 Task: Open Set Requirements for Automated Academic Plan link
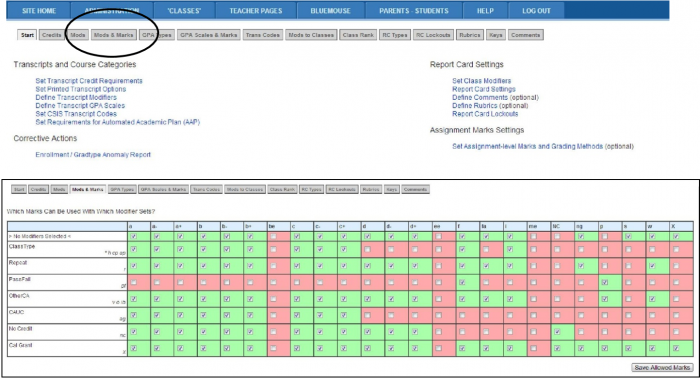tap(118, 122)
